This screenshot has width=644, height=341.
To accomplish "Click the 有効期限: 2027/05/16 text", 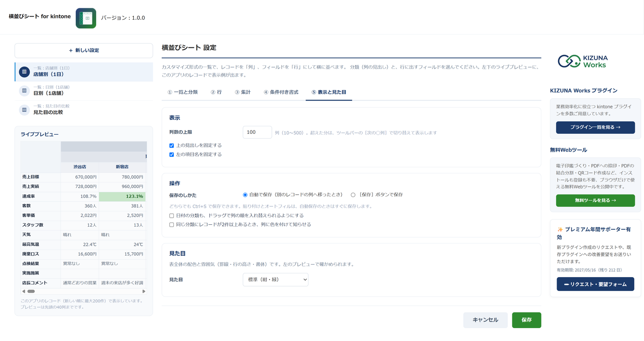I will click(589, 270).
